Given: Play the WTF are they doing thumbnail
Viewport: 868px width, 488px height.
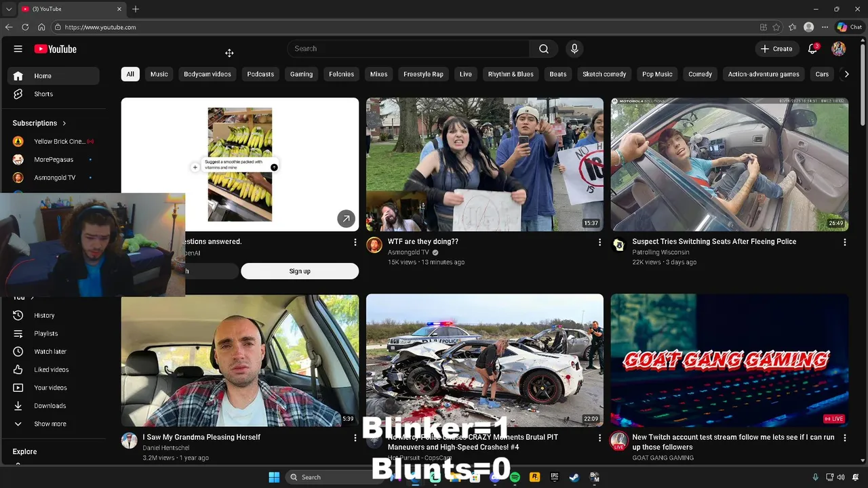Looking at the screenshot, I should (x=485, y=165).
